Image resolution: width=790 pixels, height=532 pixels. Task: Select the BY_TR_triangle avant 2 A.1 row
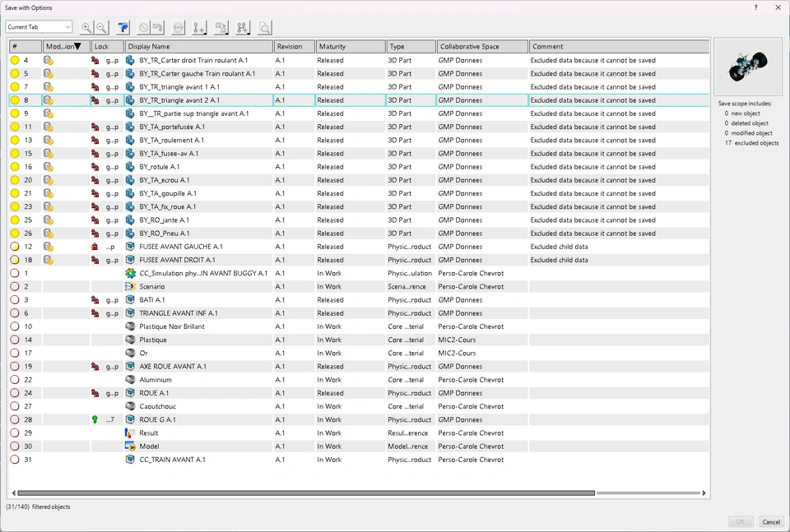(359, 100)
